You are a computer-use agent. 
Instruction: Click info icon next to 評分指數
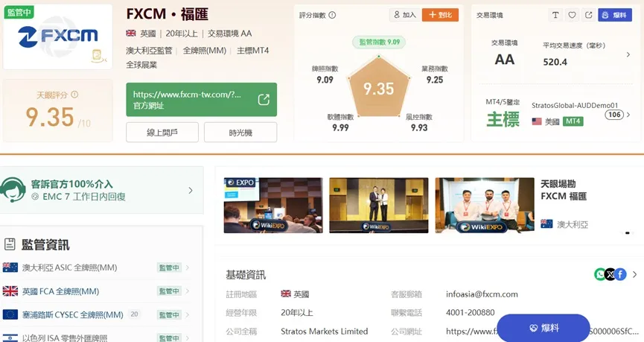coord(332,15)
